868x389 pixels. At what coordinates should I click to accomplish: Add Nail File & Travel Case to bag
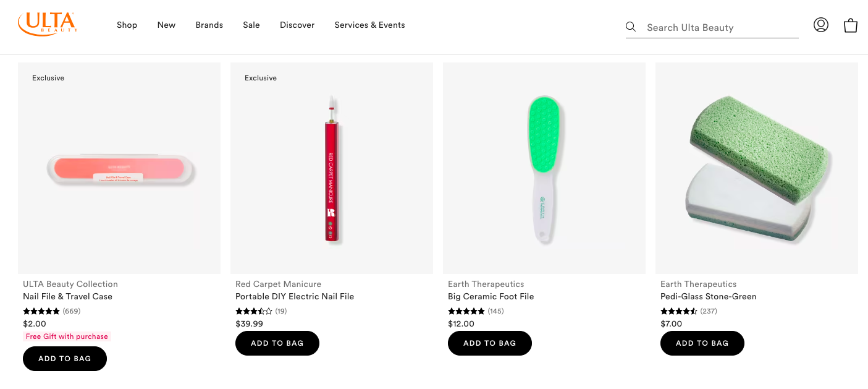tap(65, 359)
